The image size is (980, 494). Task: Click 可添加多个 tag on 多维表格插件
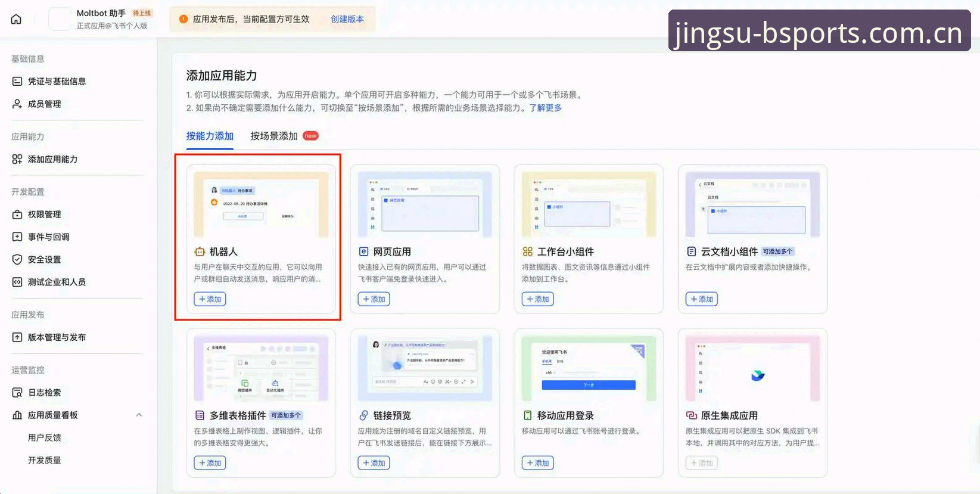click(287, 415)
